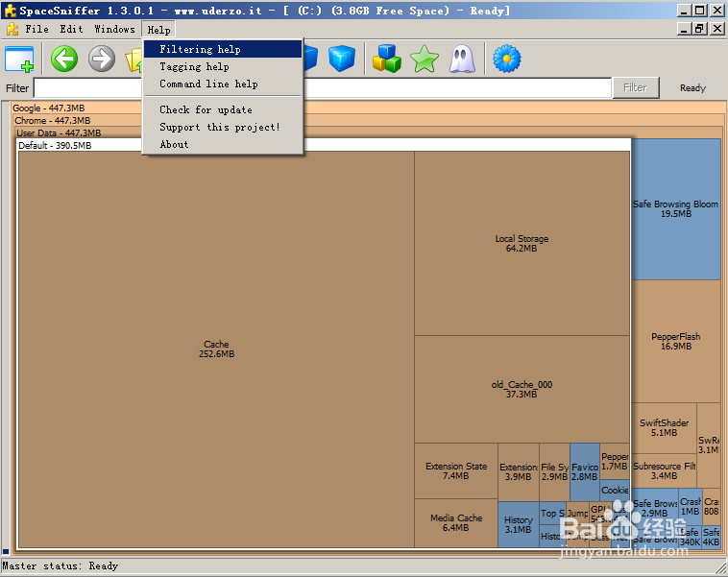
Task: Select the Top Sites block
Action: pos(552,514)
